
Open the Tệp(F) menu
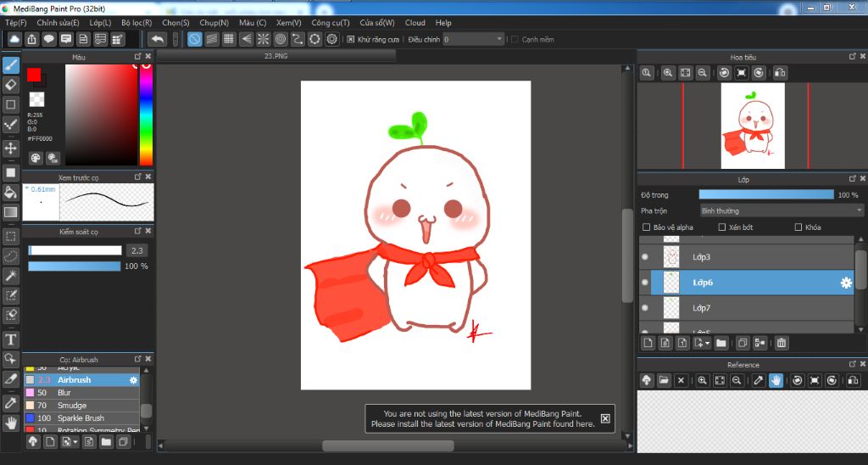[x=15, y=23]
